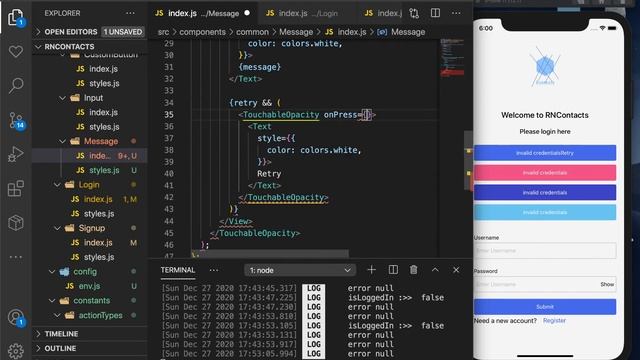Expand the Outline section
The height and width of the screenshot is (360, 640).
90,349
